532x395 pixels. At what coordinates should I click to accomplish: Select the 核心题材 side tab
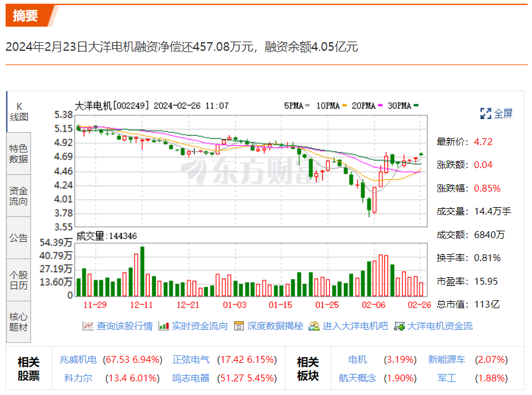(19, 322)
